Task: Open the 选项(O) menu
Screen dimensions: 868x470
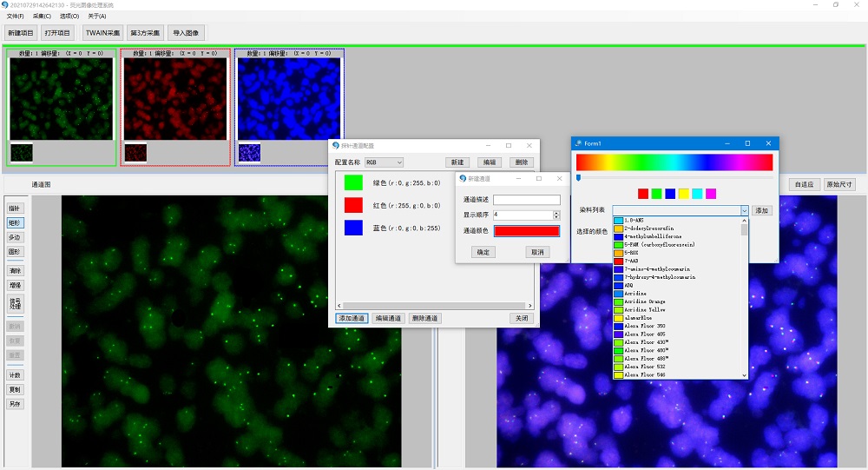Action: 69,17
